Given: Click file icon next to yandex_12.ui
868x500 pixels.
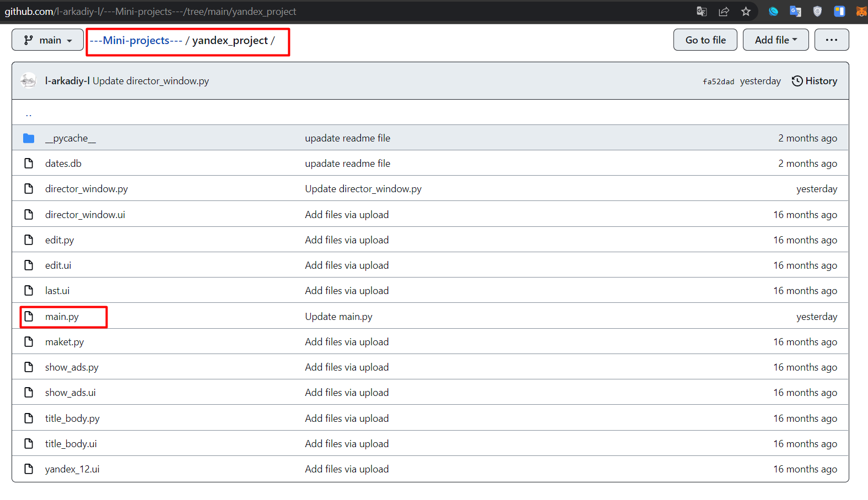Looking at the screenshot, I should (29, 469).
